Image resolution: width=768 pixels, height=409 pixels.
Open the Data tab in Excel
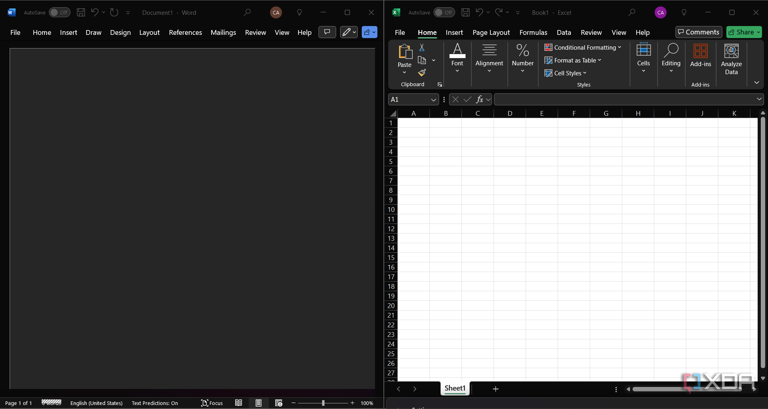(x=564, y=32)
